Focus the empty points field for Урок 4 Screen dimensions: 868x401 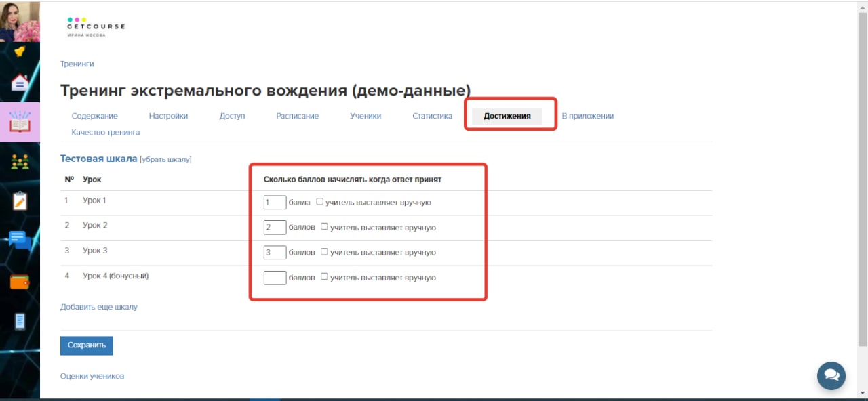(x=275, y=277)
